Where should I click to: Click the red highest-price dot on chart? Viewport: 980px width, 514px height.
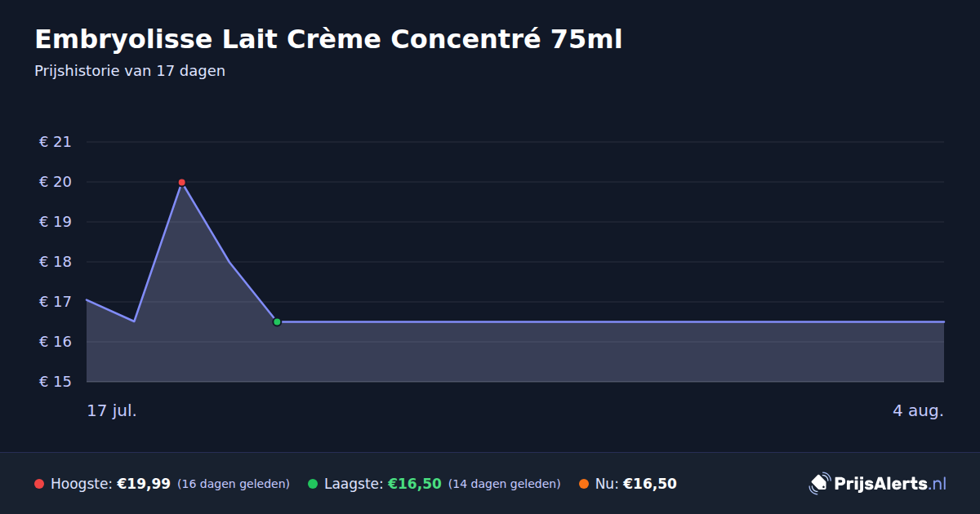182,182
